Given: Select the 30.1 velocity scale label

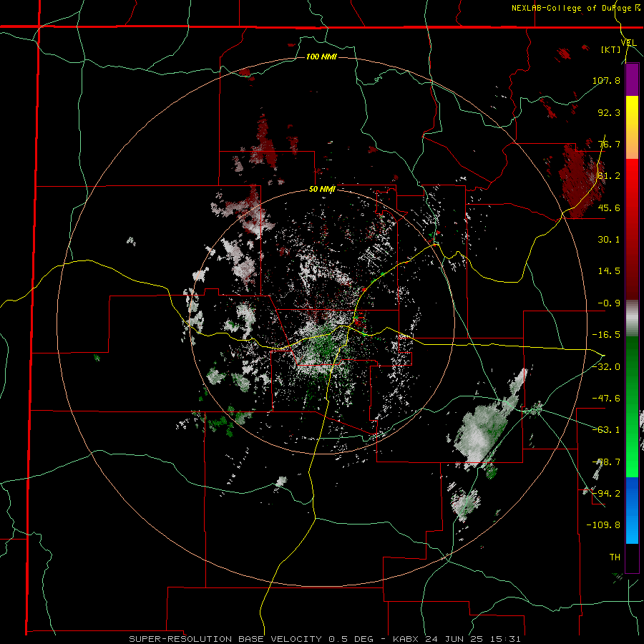Looking at the screenshot, I should tap(609, 240).
